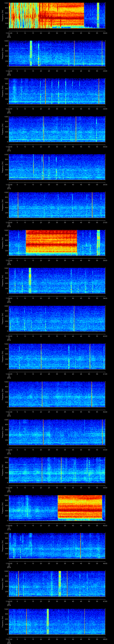This screenshot has width=114, height=644.
Task: Click the '32:00' end time label
Action: coord(105,33)
